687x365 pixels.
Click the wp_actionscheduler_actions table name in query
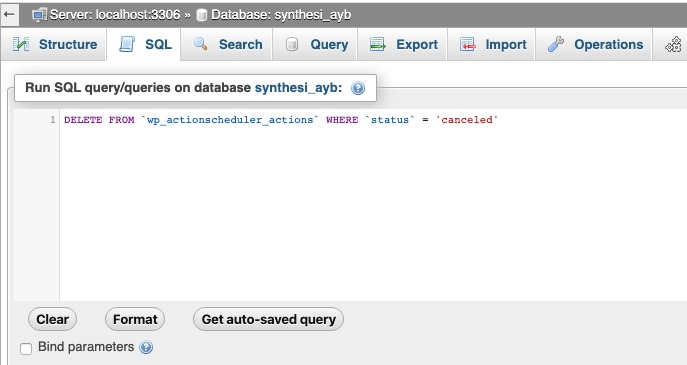230,120
